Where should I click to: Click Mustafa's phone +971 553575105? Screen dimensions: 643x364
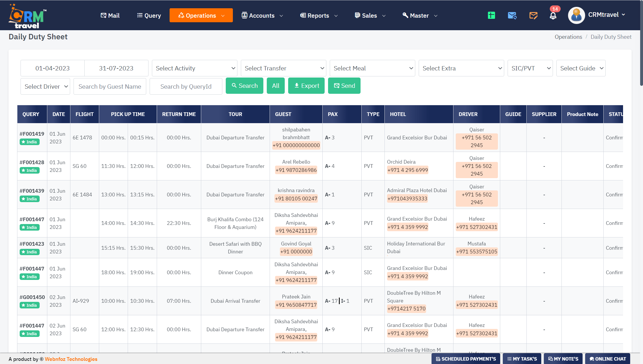click(x=477, y=252)
